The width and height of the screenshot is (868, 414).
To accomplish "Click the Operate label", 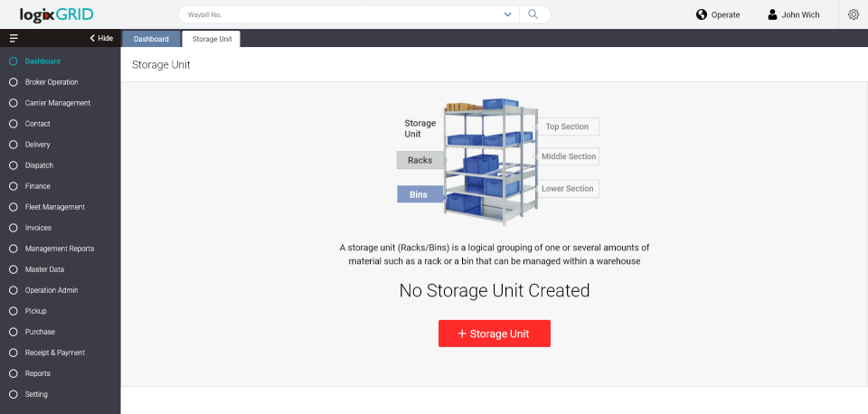I will [x=726, y=15].
